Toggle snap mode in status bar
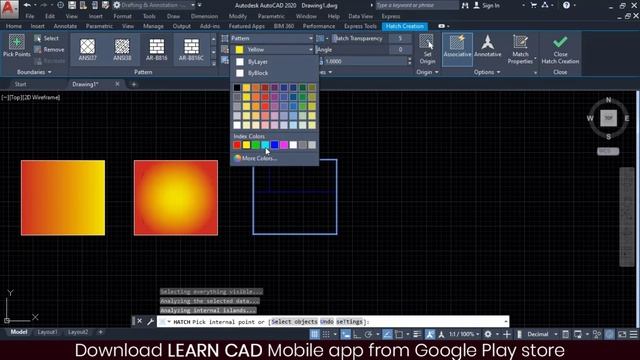The image size is (640, 360). pos(326,334)
